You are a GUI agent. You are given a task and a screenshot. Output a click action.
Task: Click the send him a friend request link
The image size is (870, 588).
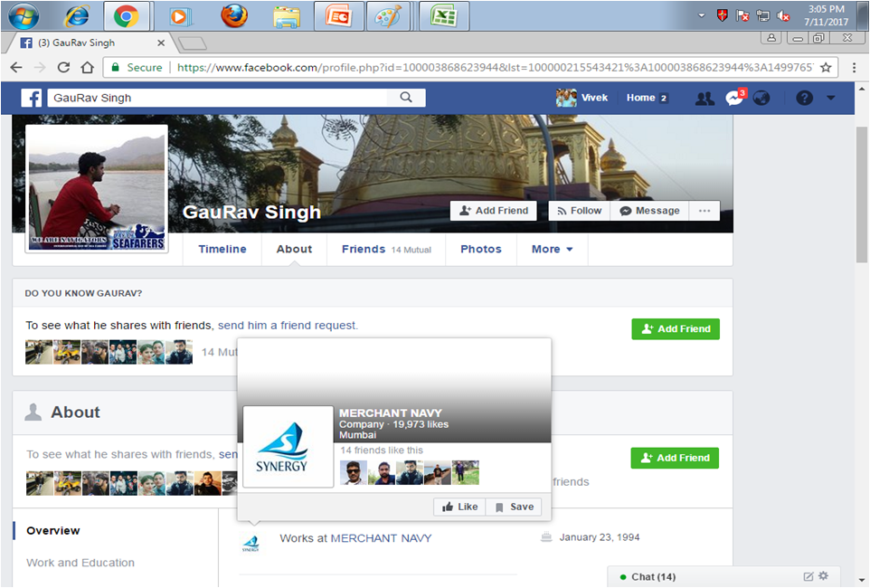(x=288, y=326)
